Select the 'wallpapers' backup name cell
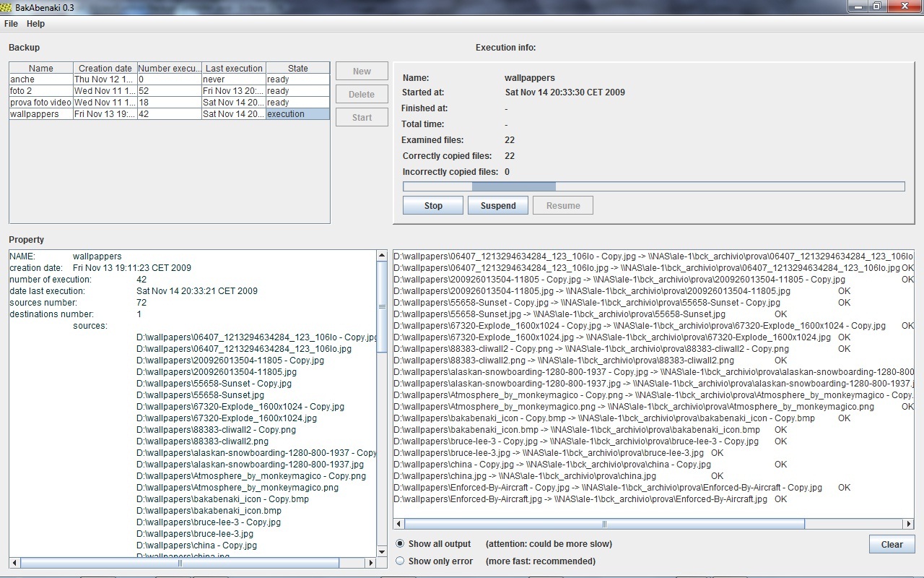Image resolution: width=924 pixels, height=578 pixels. [x=41, y=114]
